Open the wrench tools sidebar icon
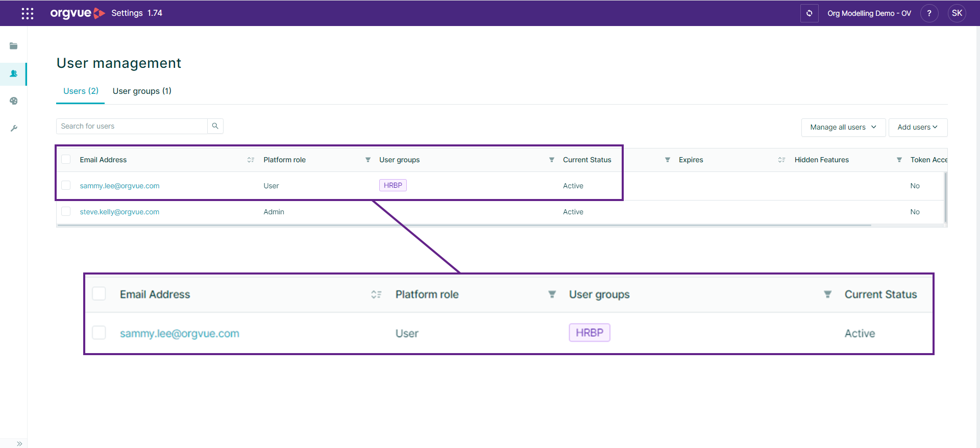Viewport: 980px width, 448px height. (x=14, y=128)
